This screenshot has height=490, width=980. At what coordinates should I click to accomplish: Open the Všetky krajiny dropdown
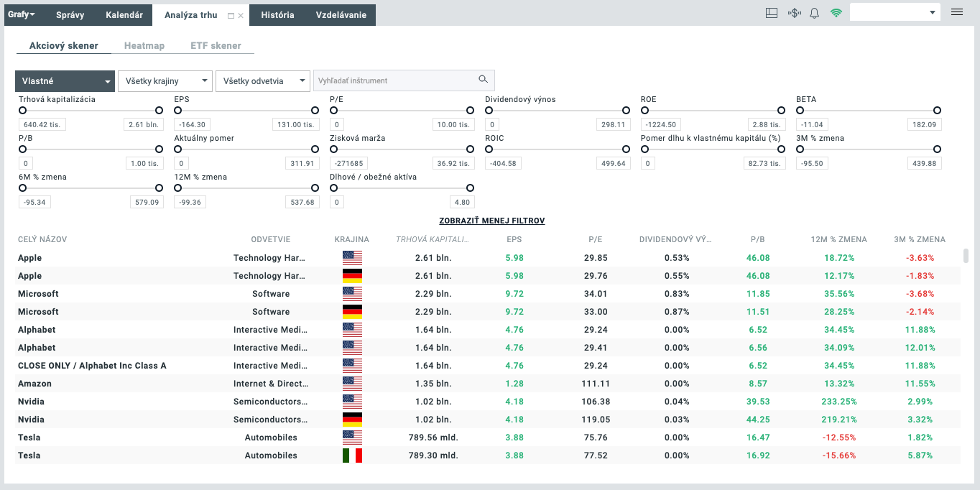[x=165, y=81]
